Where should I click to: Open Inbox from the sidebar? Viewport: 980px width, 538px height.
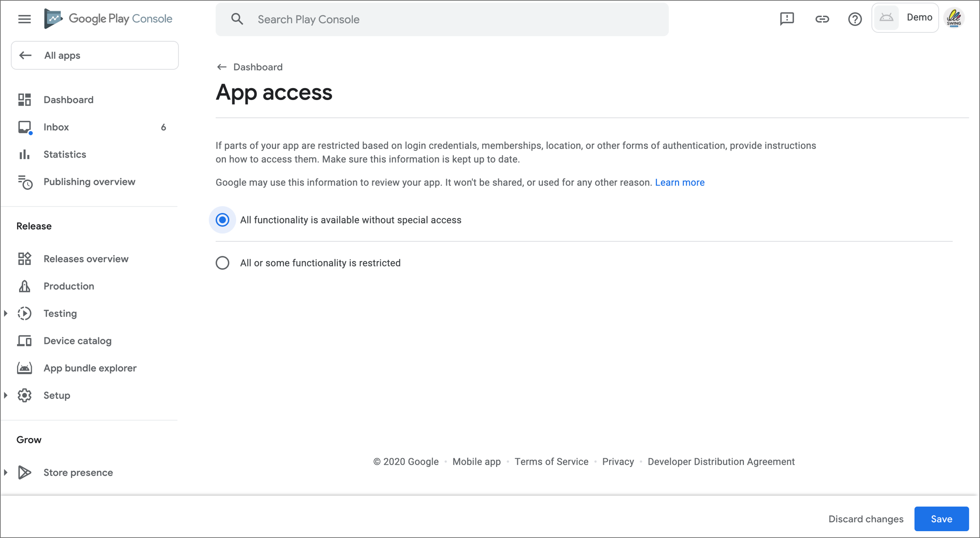[x=56, y=127]
